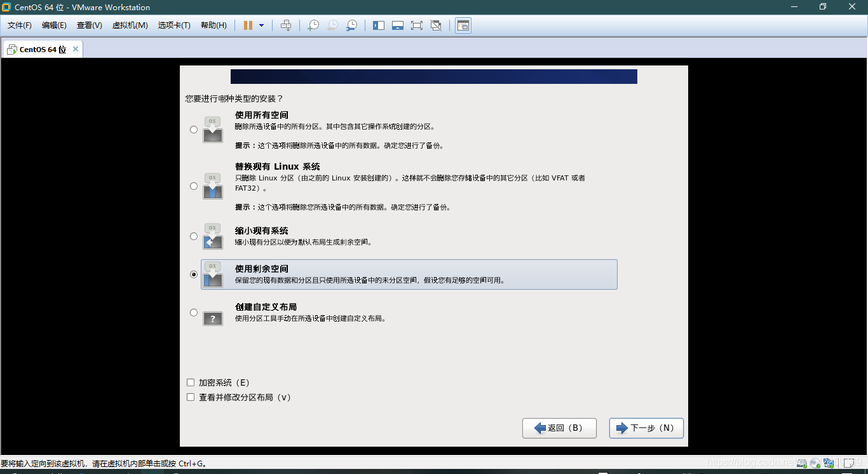
Task: Click the Replace Existing Linux disk icon
Action: pos(213,186)
